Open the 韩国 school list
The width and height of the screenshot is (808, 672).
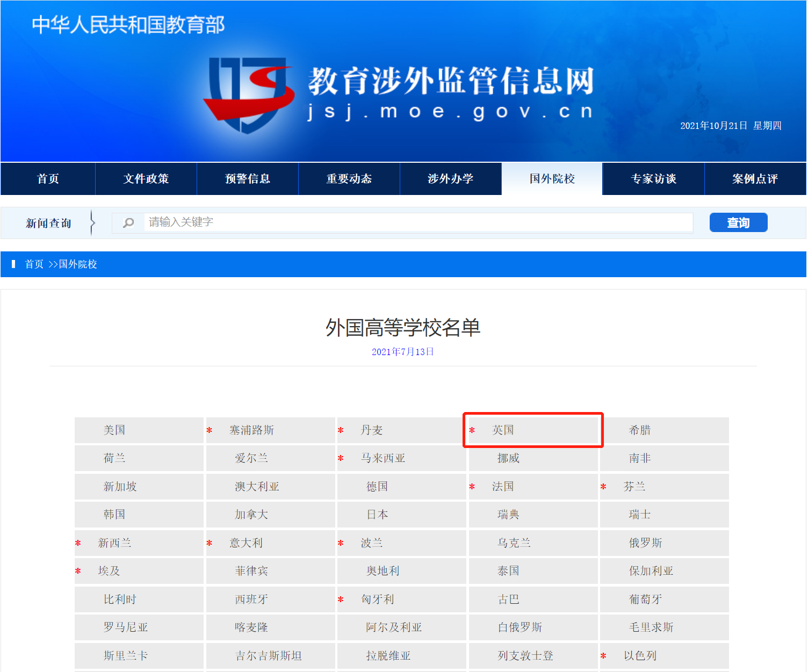[114, 515]
